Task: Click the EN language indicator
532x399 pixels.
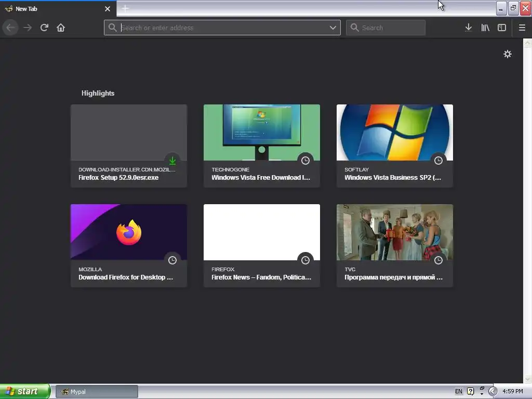Action: coord(458,391)
